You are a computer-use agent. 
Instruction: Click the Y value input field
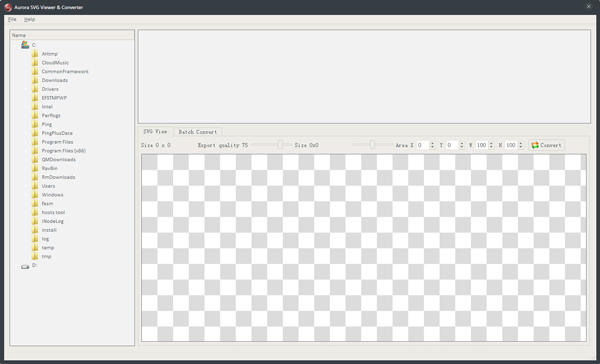(452, 145)
